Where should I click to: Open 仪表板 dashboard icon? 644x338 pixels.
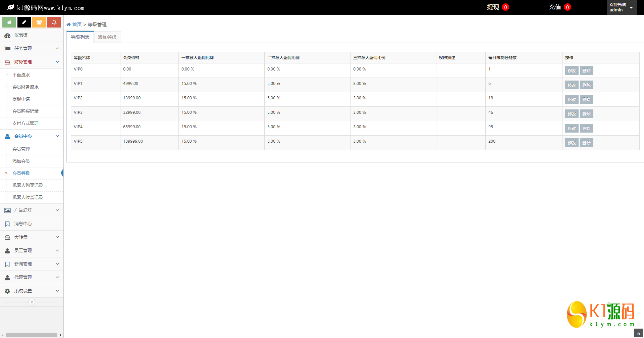[7, 35]
